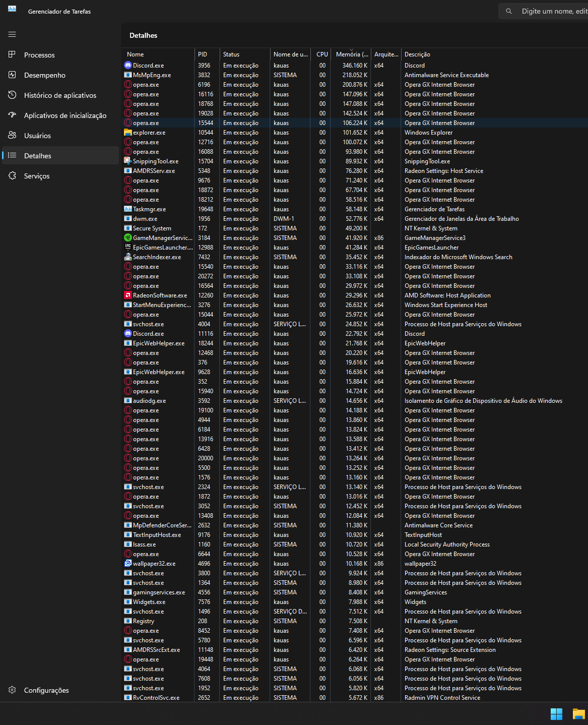The image size is (588, 725).
Task: Click the SnippingTool.exe icon
Action: 128,161
